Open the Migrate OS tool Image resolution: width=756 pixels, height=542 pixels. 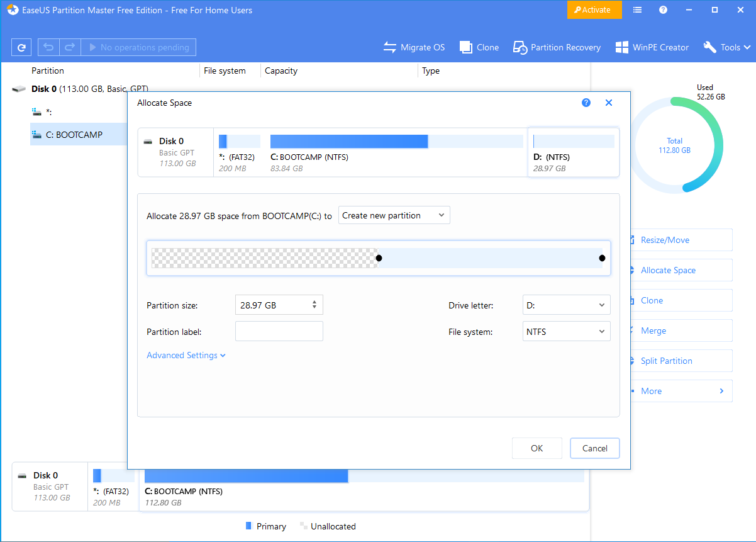click(414, 47)
